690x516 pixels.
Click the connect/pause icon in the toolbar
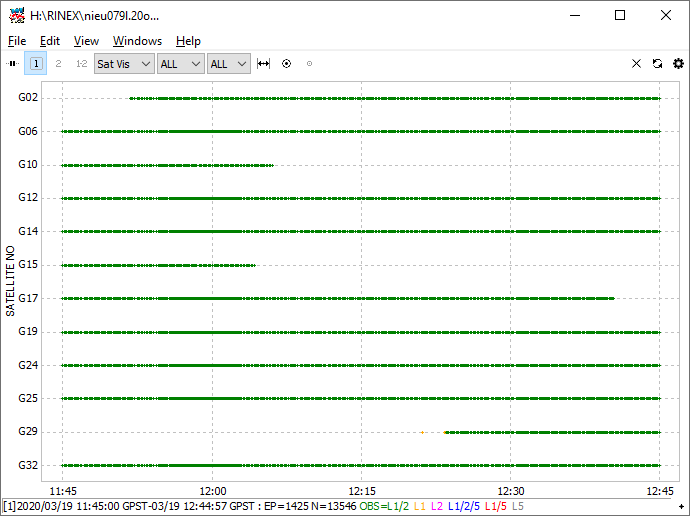12,64
